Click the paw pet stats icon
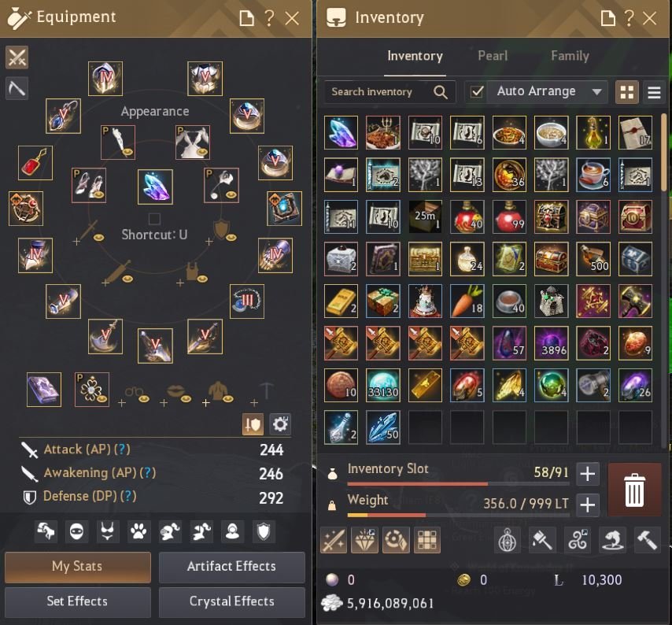672x625 pixels. click(138, 532)
